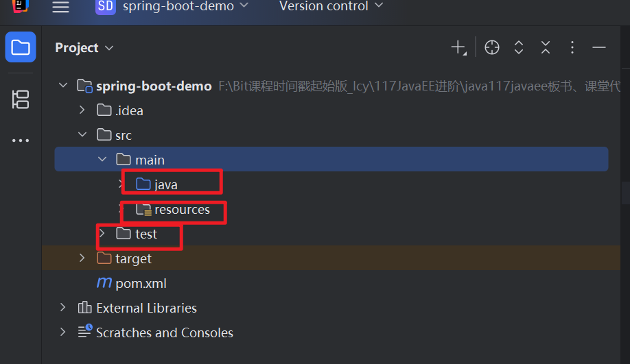The height and width of the screenshot is (364, 630).
Task: Open Project panel options menu
Action: click(572, 47)
